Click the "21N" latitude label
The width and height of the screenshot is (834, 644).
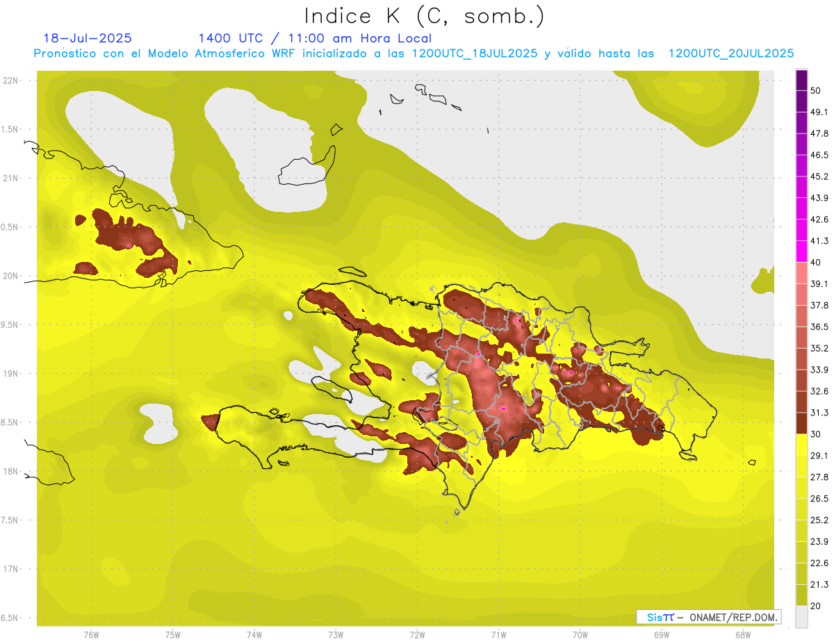tap(10, 179)
